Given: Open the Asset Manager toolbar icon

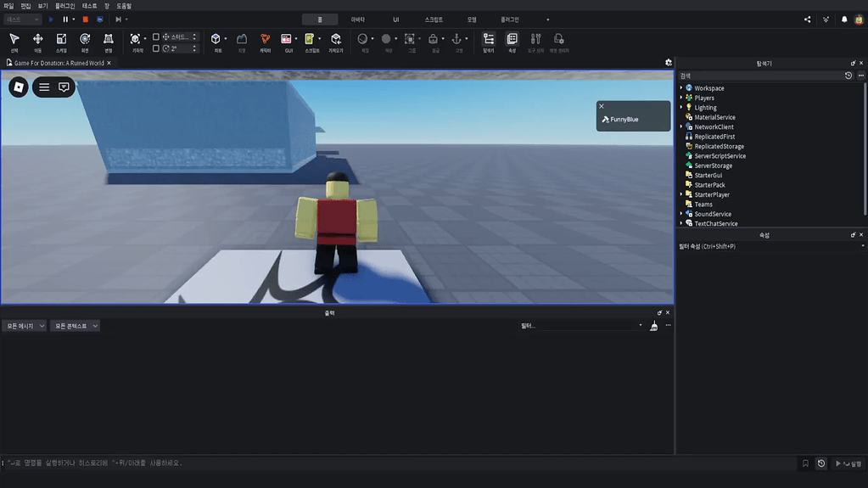Looking at the screenshot, I should [x=559, y=39].
